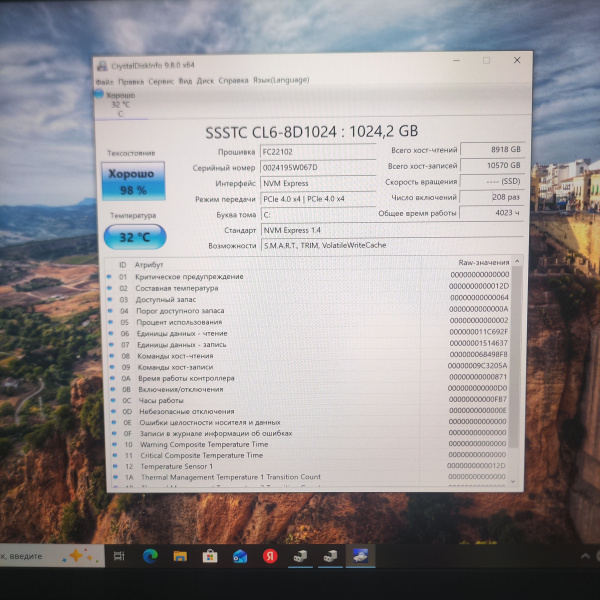600x600 pixels.
Task: Click the CrystalDiskInfo title bar app icon
Action: coord(102,66)
